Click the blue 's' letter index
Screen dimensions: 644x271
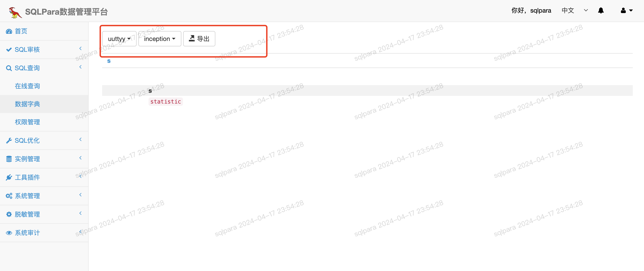point(109,61)
